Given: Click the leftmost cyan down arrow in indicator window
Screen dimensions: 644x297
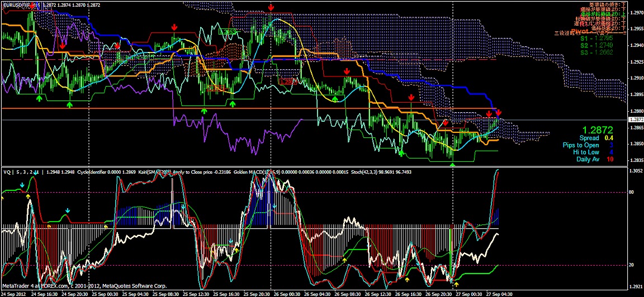Looking at the screenshot, I should (22, 184).
